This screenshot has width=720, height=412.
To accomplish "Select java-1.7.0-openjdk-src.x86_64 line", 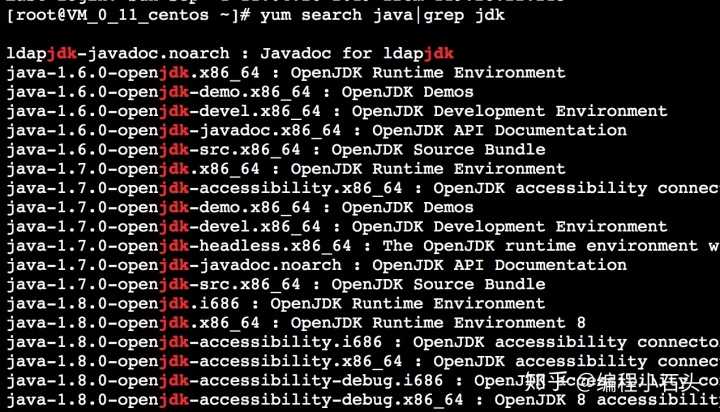I will click(276, 285).
